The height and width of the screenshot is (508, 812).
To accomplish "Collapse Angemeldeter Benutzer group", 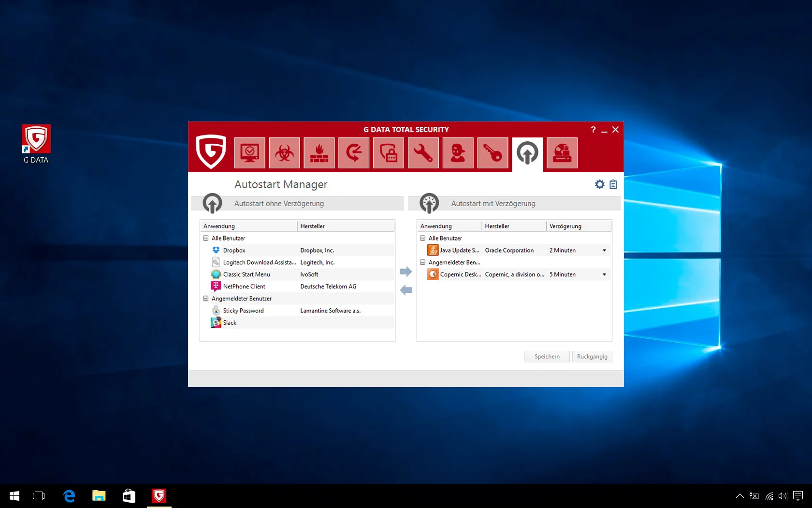I will [x=205, y=299].
